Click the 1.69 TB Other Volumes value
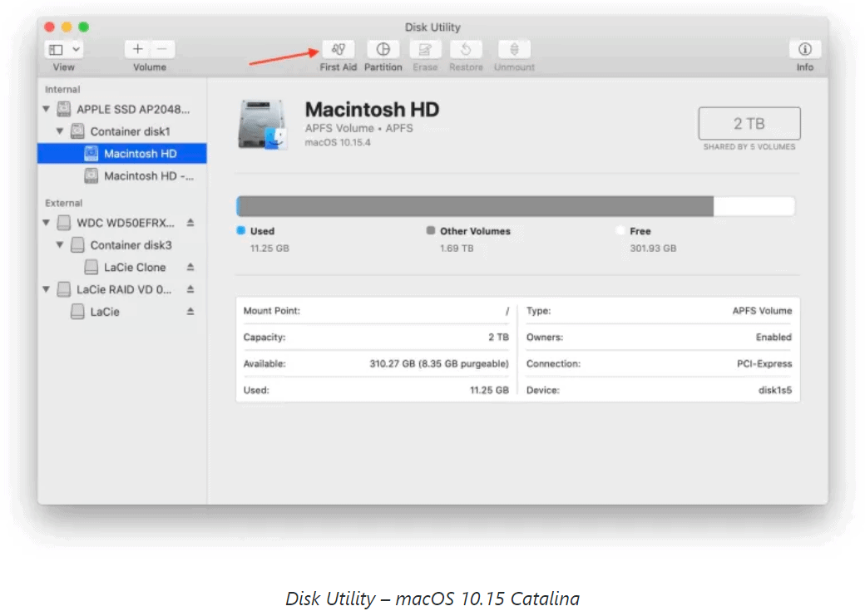 click(x=457, y=249)
